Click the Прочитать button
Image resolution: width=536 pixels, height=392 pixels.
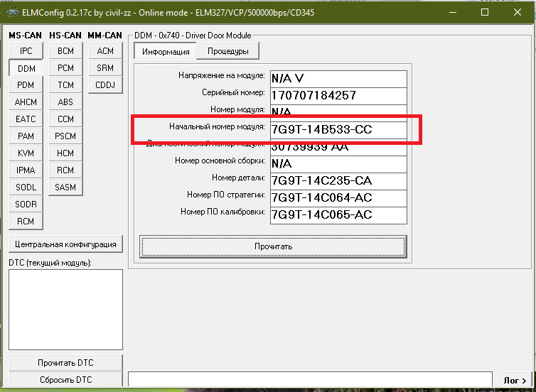point(273,246)
